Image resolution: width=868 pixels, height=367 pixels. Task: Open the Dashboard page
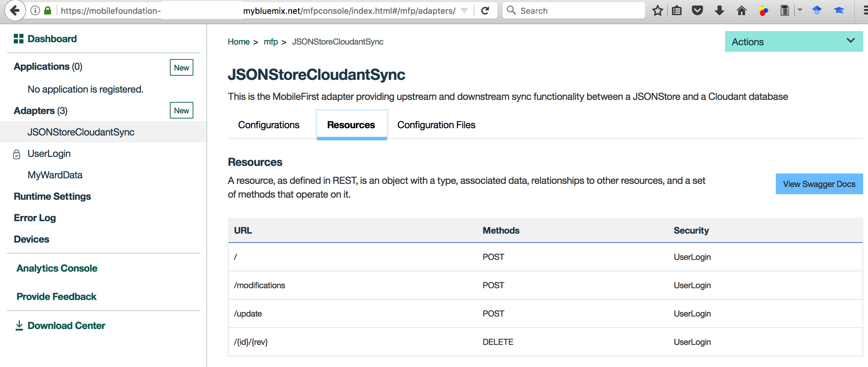click(52, 39)
